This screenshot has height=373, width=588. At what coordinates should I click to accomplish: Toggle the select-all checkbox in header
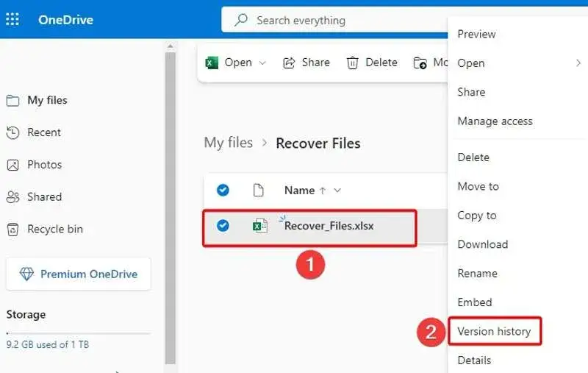pos(223,191)
